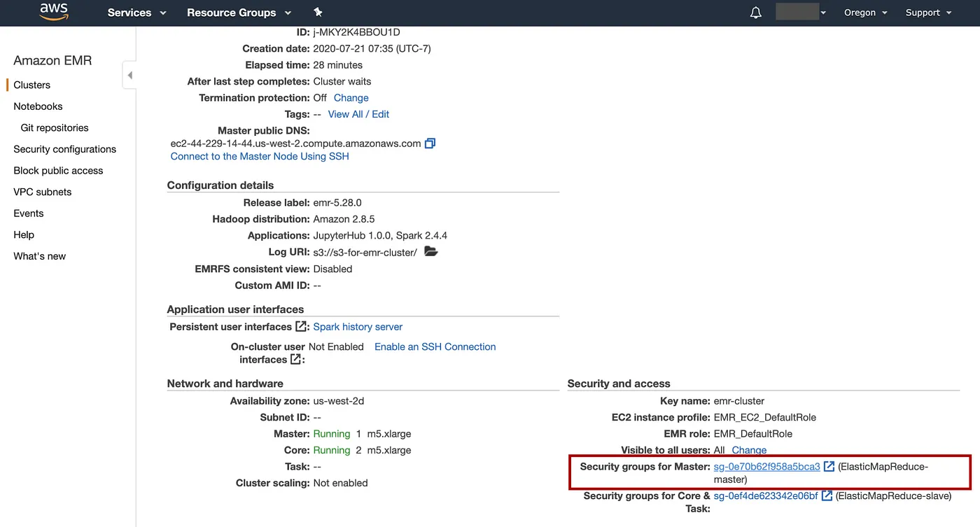Open the Log URI folder icon
This screenshot has height=527, width=980.
(431, 252)
